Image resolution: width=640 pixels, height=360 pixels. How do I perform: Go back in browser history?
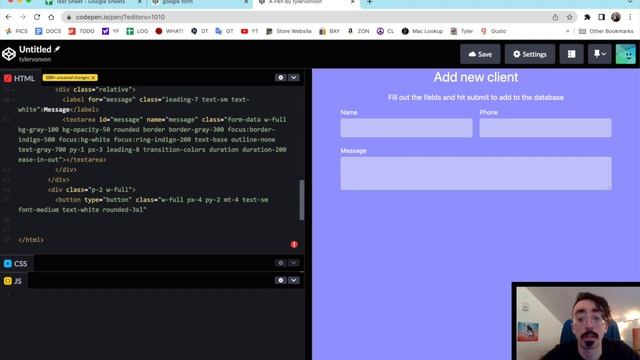(x=9, y=17)
